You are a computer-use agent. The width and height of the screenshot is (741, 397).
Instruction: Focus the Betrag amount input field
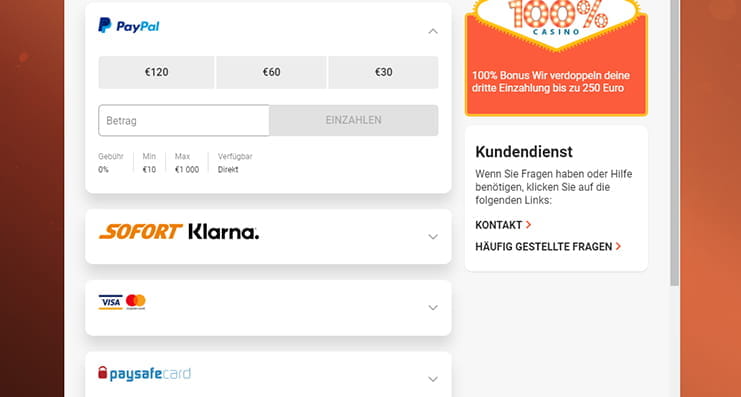coord(184,121)
